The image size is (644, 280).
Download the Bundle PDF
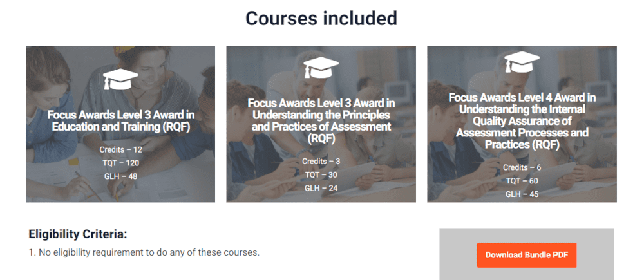(x=527, y=255)
